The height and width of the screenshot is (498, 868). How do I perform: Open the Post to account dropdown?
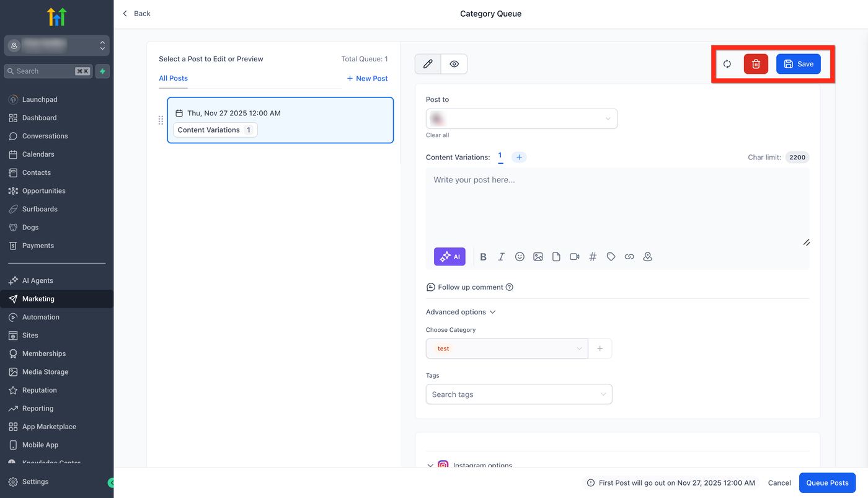pyautogui.click(x=521, y=119)
